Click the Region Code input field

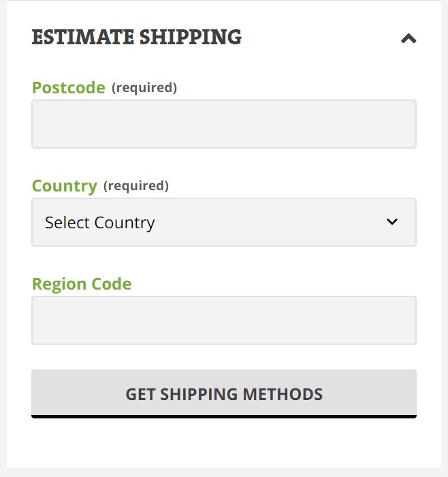click(223, 320)
